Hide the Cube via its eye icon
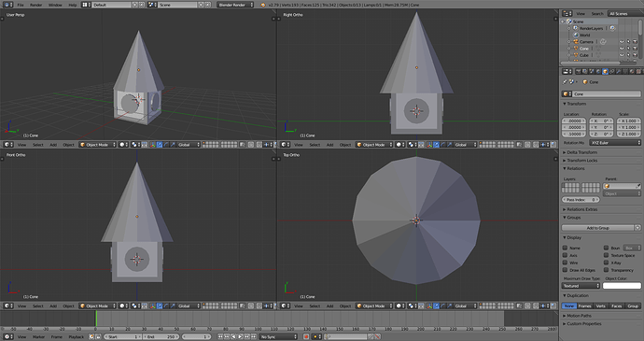Viewport: 644px width, 341px height. click(x=622, y=55)
